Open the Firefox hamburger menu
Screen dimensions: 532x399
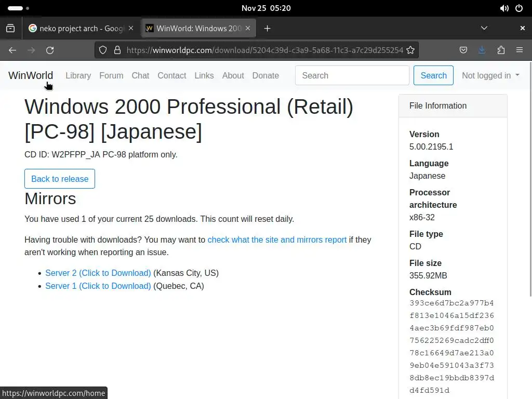(x=520, y=50)
